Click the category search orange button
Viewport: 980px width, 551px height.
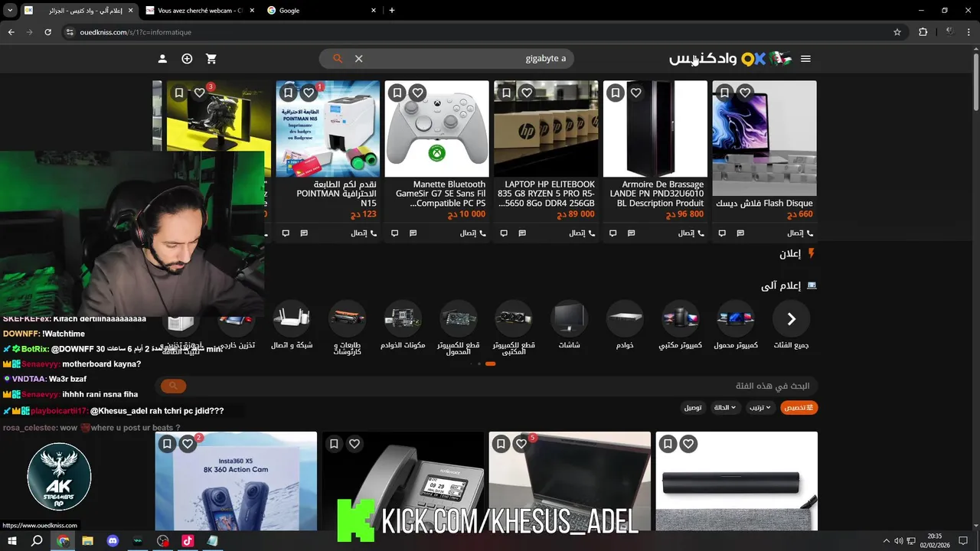[173, 386]
